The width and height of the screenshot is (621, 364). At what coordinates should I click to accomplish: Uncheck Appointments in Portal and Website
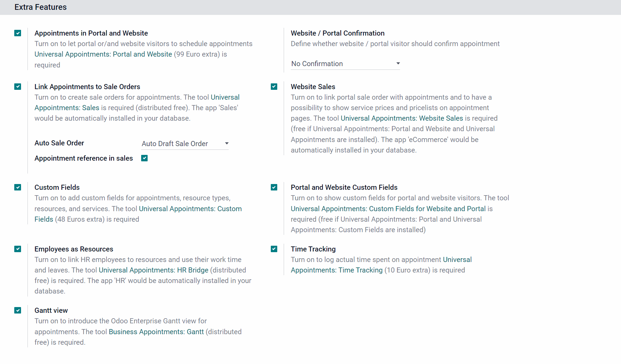pyautogui.click(x=18, y=33)
